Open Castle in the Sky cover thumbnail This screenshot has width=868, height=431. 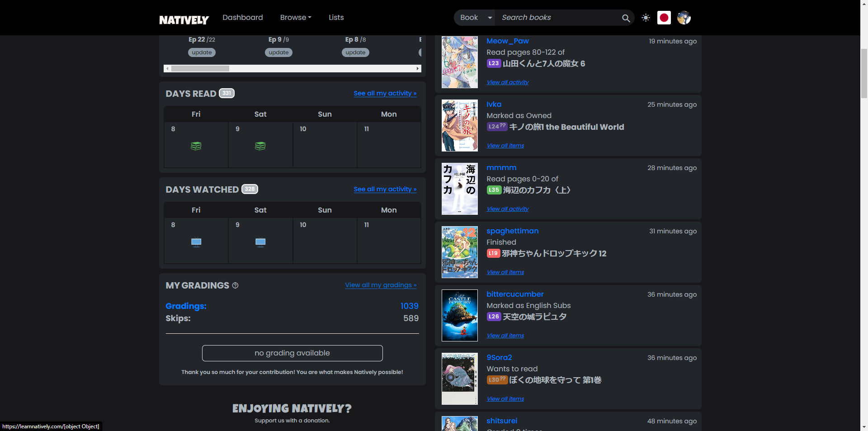click(459, 315)
